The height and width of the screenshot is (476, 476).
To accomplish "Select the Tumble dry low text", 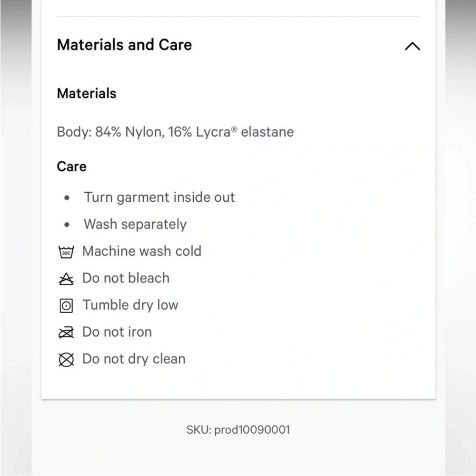I will (x=130, y=305).
